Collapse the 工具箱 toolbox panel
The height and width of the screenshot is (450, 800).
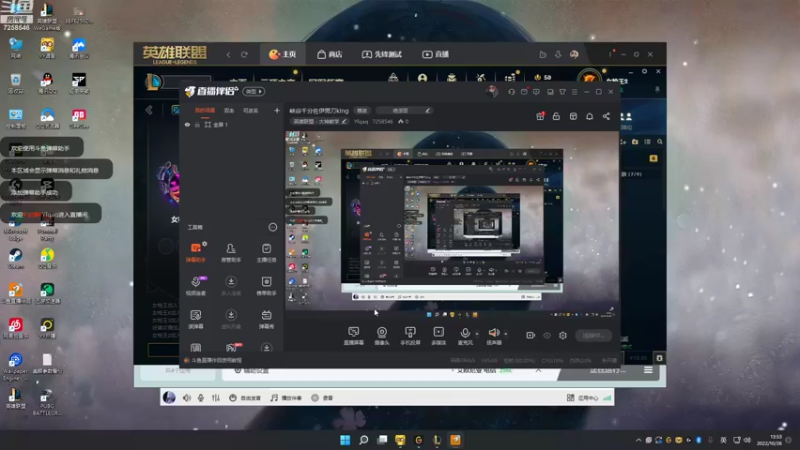(273, 227)
